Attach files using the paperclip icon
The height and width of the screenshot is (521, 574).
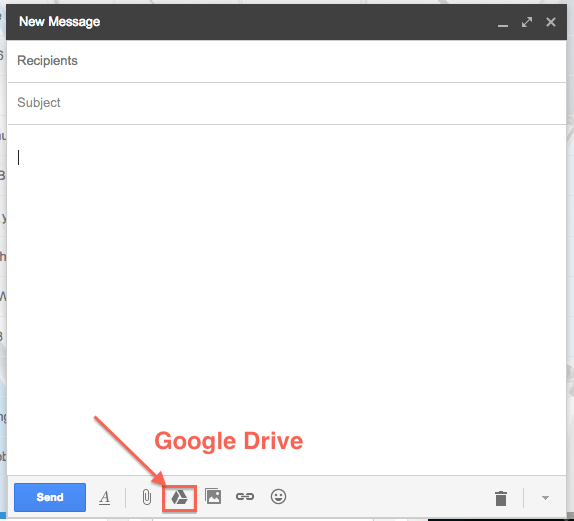[146, 497]
